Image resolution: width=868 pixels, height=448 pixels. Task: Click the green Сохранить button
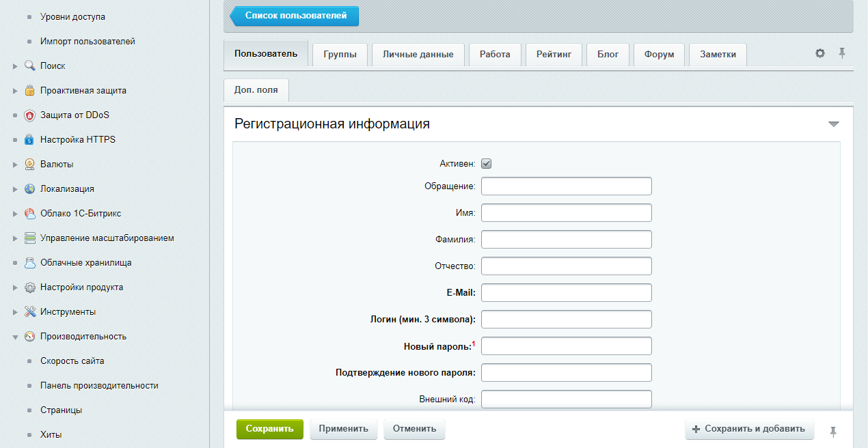(x=270, y=429)
